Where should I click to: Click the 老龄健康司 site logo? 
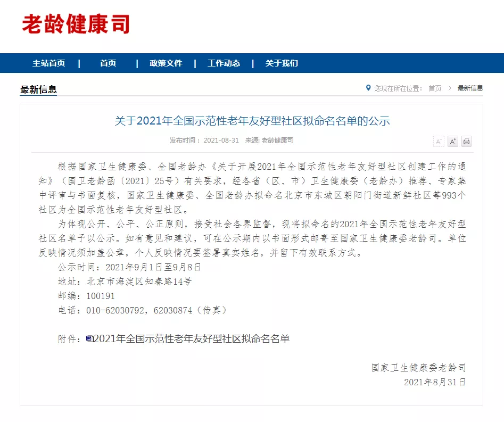click(76, 24)
